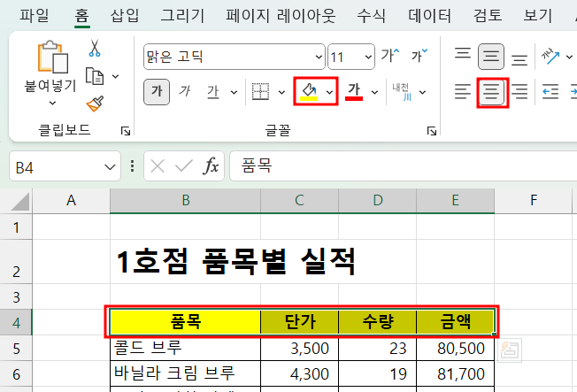577x392 pixels.
Task: Click the text orientation icon
Action: (550, 57)
